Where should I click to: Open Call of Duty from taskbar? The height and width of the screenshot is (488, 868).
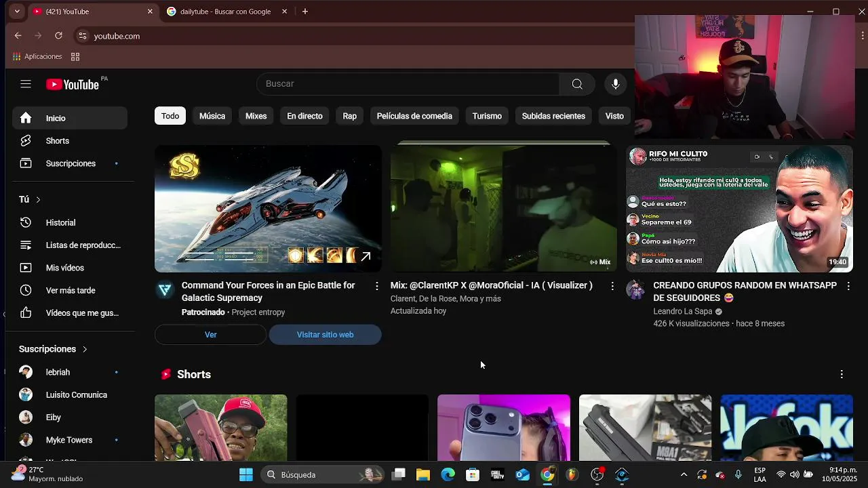(498, 474)
